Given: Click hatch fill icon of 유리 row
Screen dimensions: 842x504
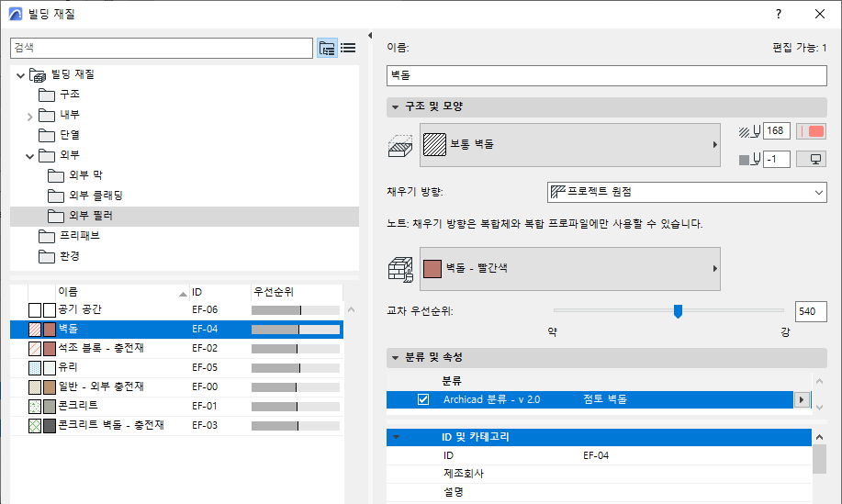Looking at the screenshot, I should tap(35, 368).
